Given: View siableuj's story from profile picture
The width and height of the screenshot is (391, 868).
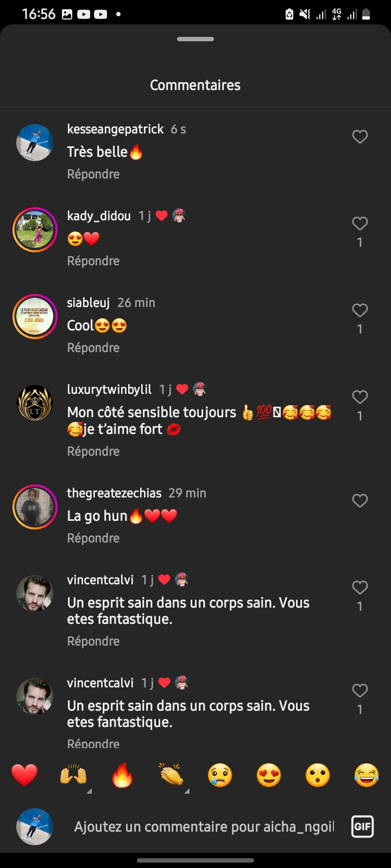Looking at the screenshot, I should click(35, 316).
